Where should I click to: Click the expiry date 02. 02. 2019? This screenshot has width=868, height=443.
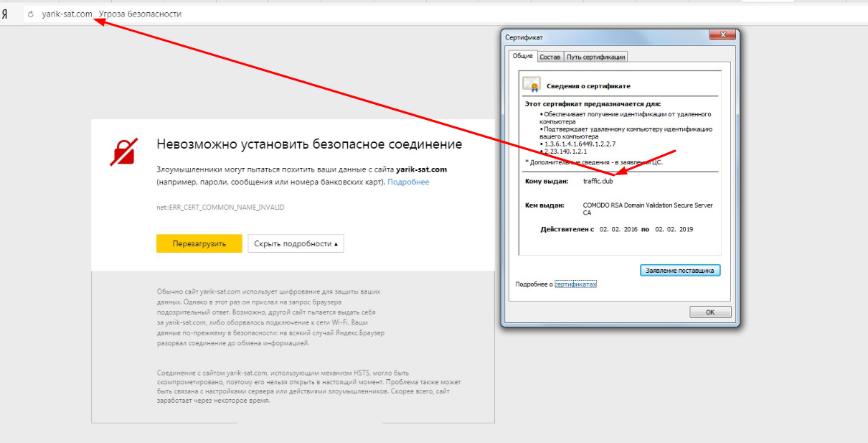coord(674,229)
